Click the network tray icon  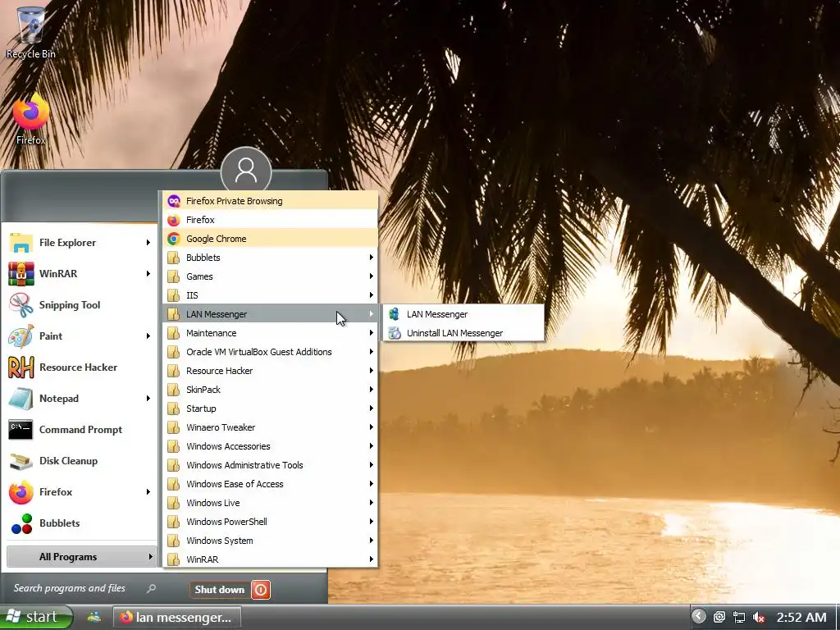[739, 617]
